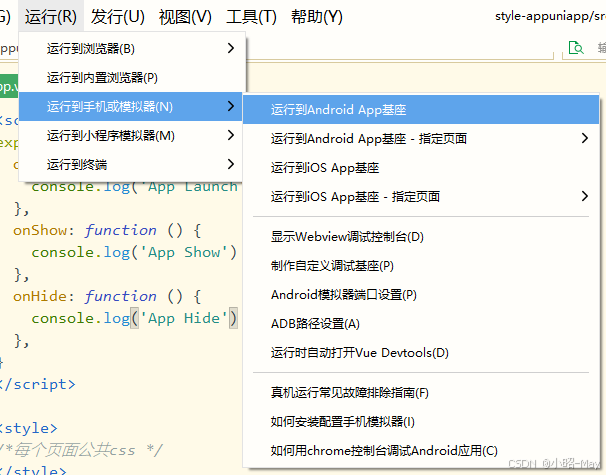Screen dimensions: 606x475
Task: Click the onShow function line
Action: (x=107, y=231)
